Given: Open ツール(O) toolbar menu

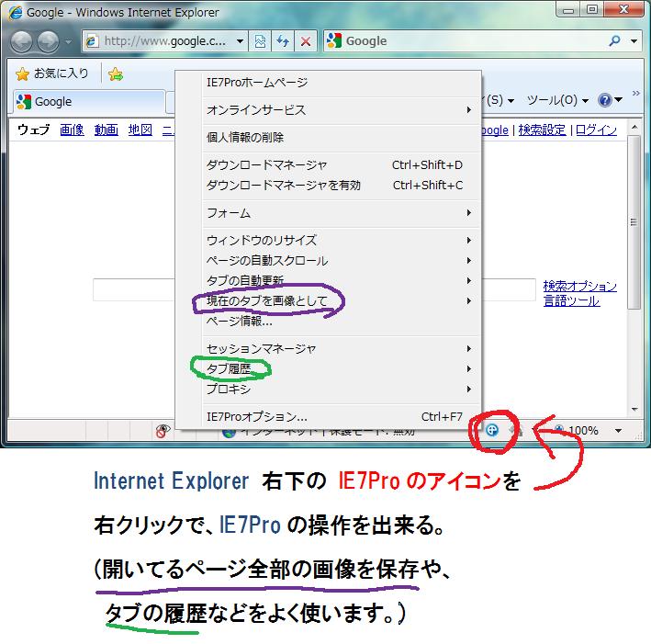Looking at the screenshot, I should pyautogui.click(x=557, y=100).
